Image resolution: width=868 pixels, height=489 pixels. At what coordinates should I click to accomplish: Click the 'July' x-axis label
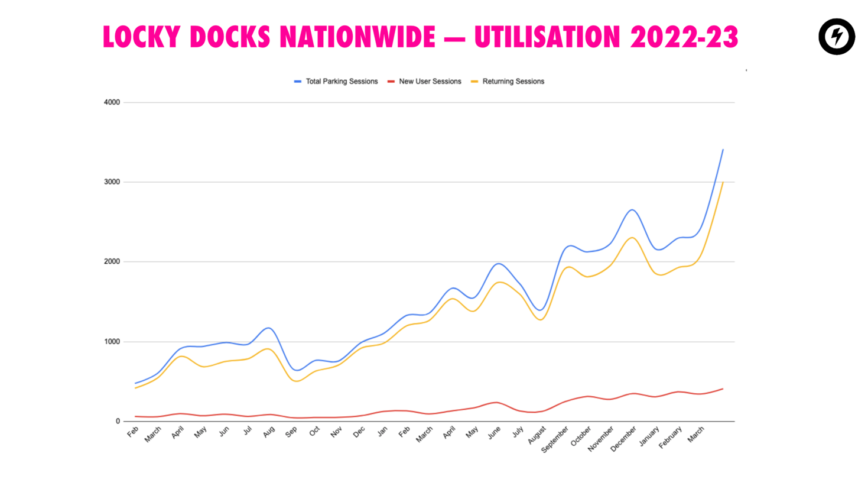click(x=518, y=432)
